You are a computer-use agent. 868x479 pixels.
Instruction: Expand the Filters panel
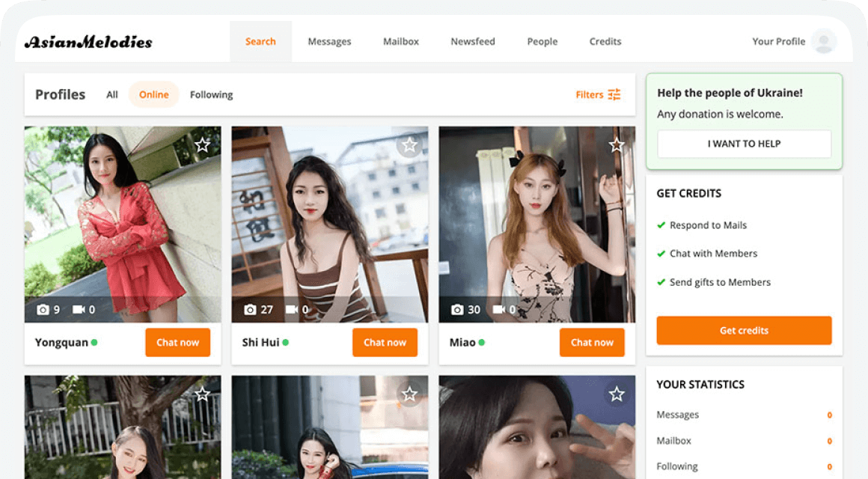click(590, 94)
